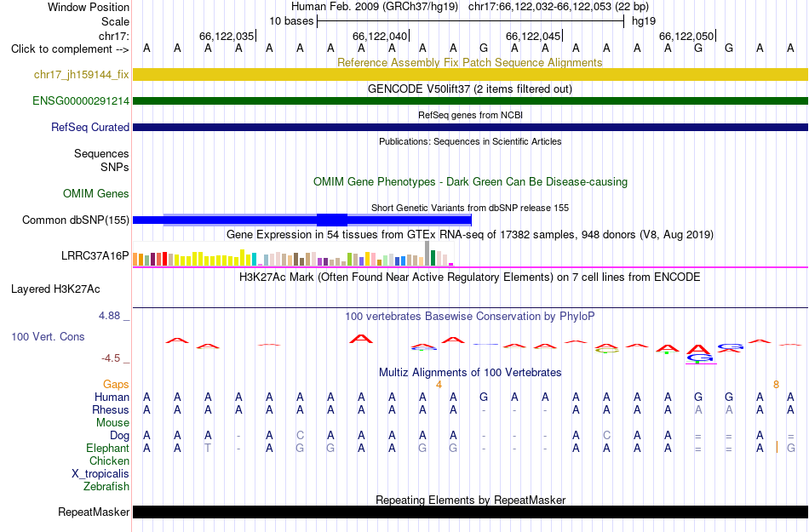This screenshot has width=809, height=532.
Task: Open Repeating Elements by RepeatMasker title
Action: pos(470,500)
